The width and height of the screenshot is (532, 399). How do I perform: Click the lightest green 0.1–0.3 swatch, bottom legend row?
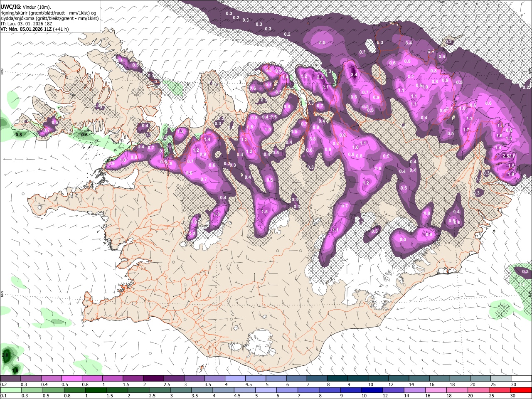coord(10,390)
